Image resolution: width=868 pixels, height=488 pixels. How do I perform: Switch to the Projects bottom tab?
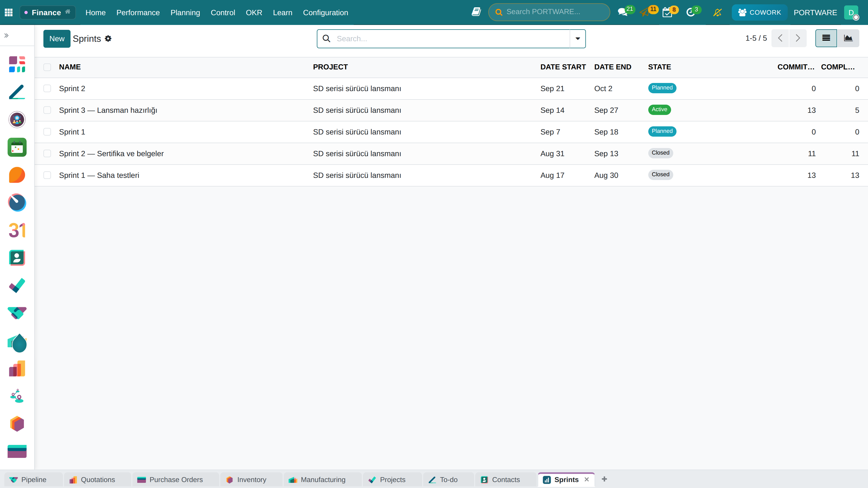pyautogui.click(x=392, y=480)
